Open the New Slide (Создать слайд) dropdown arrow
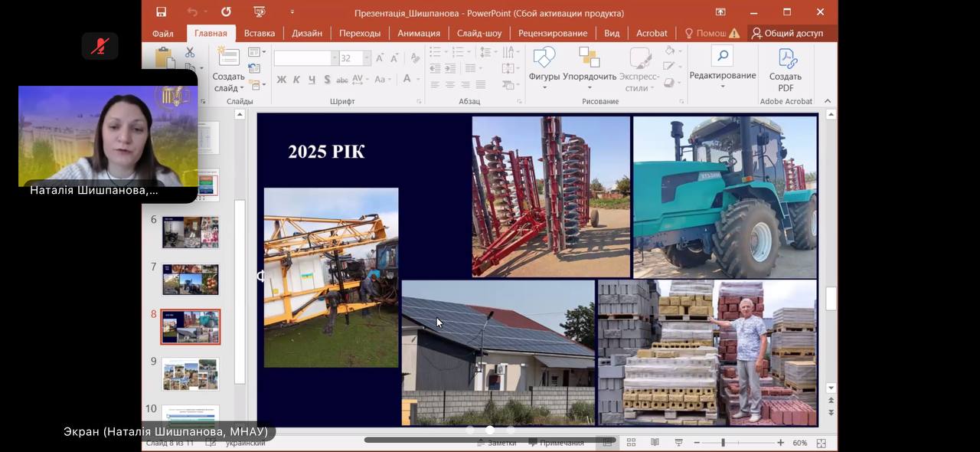980x452 pixels. [x=243, y=88]
